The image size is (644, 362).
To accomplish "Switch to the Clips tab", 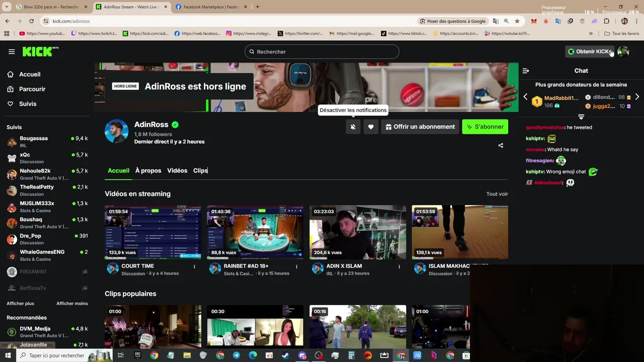I will pyautogui.click(x=200, y=170).
